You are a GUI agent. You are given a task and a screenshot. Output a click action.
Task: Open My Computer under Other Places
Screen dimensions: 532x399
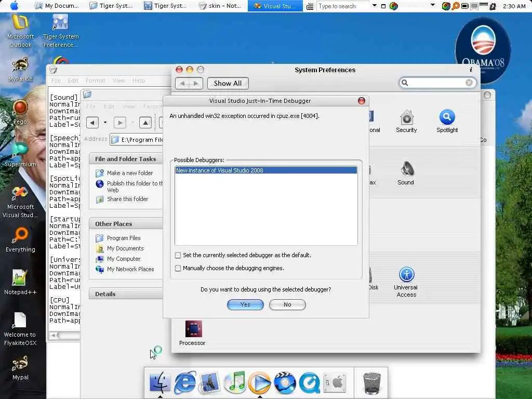pos(124,259)
